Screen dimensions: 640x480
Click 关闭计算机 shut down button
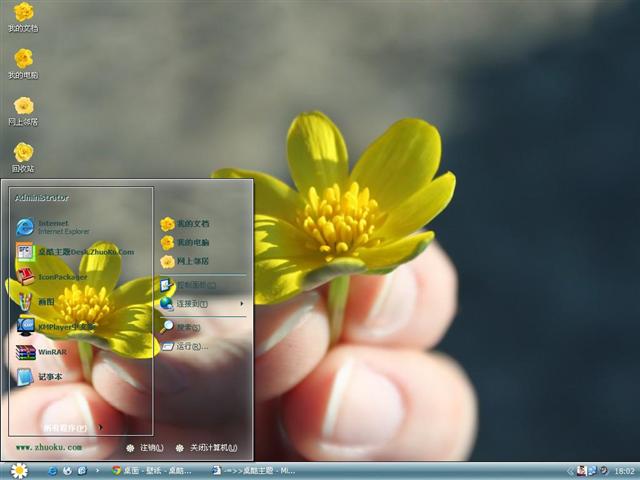click(207, 448)
